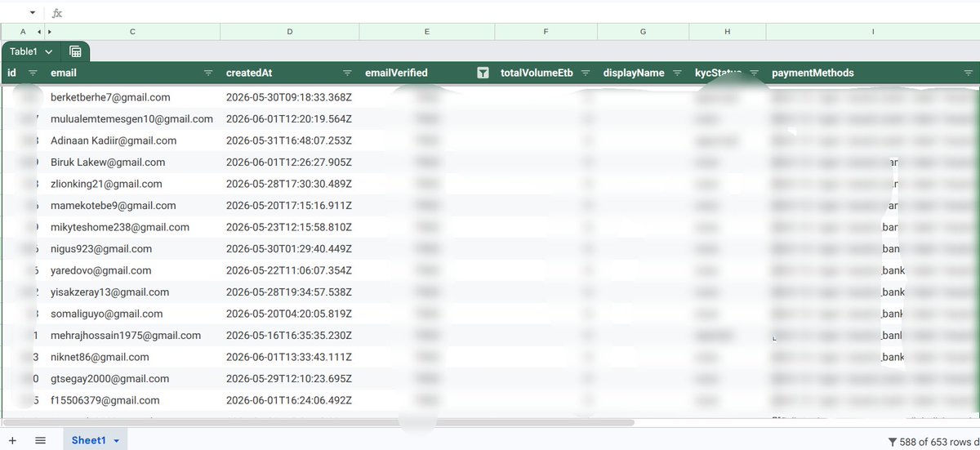
Task: Select cell 2026-05-31T16:48:07.253Z
Action: tap(289, 140)
